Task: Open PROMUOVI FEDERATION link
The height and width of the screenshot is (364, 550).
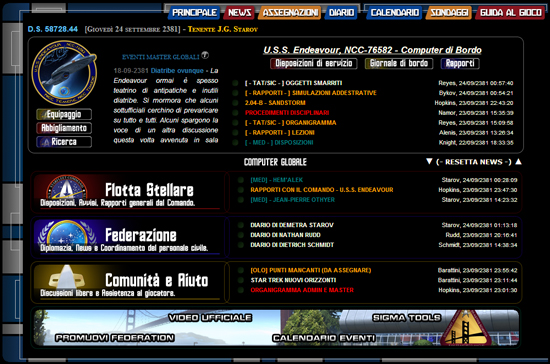Action: pos(115,338)
